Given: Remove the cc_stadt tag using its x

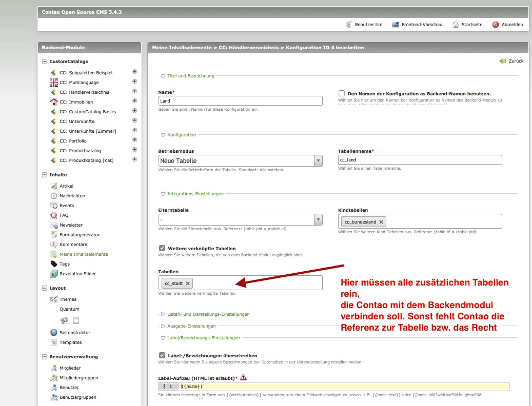Looking at the screenshot, I should 188,283.
